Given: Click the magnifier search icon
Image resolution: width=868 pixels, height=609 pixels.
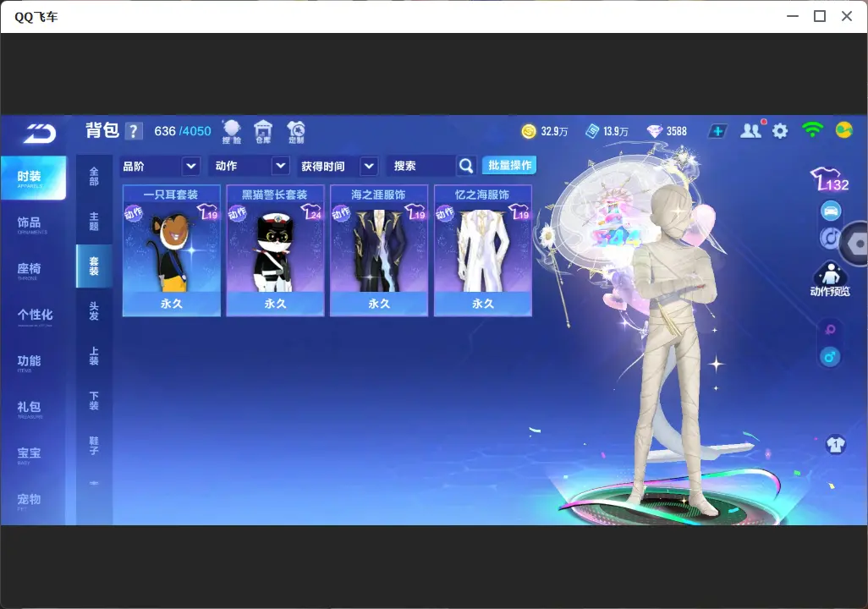Looking at the screenshot, I should pyautogui.click(x=466, y=166).
